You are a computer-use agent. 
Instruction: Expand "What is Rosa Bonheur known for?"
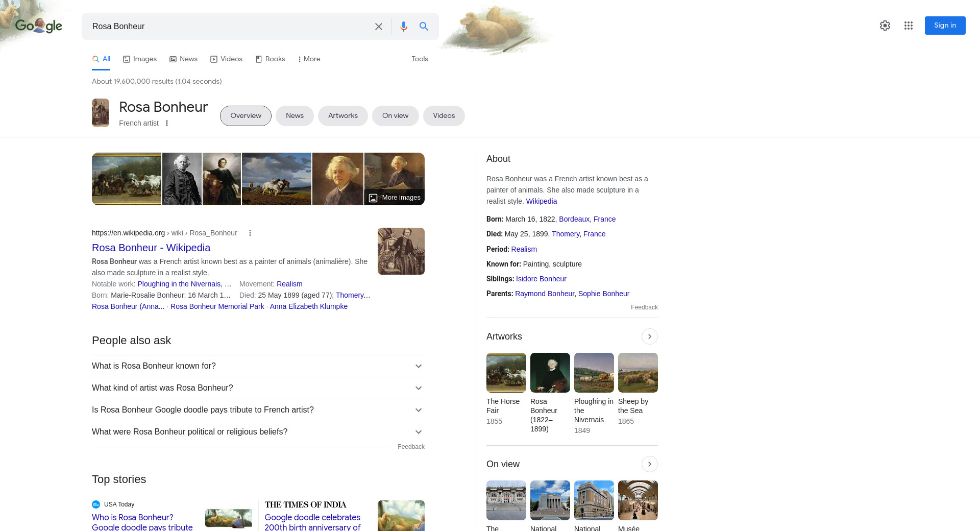click(258, 366)
